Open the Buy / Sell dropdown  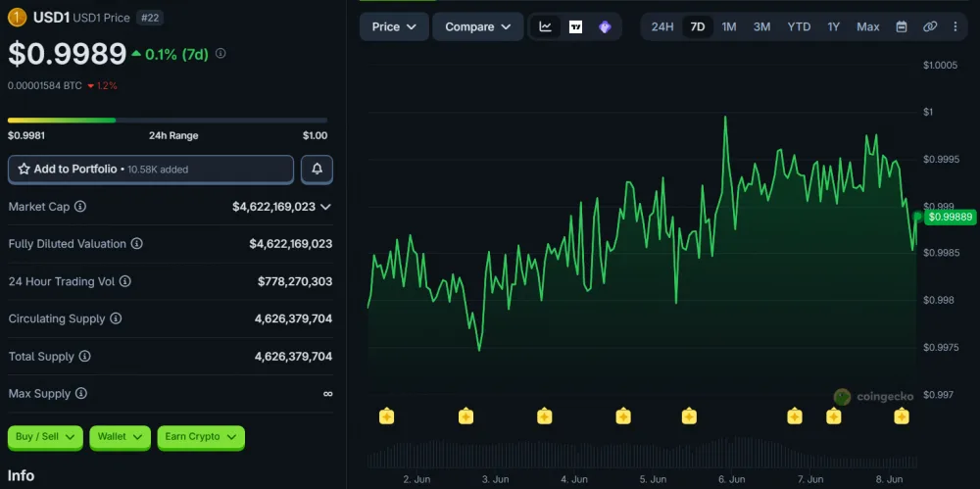[x=45, y=437]
